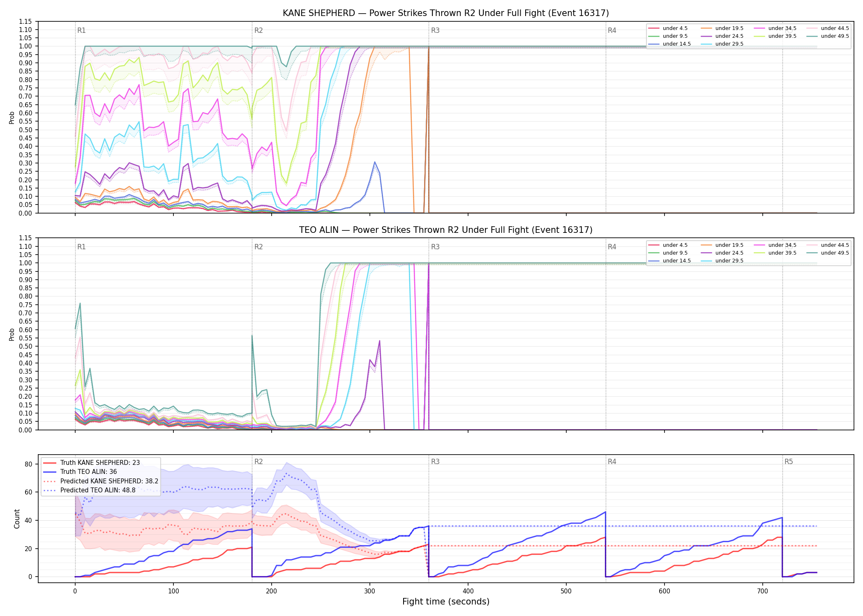Select 'under 34.5' legend entry in Kane Shepherd chart

(775, 28)
